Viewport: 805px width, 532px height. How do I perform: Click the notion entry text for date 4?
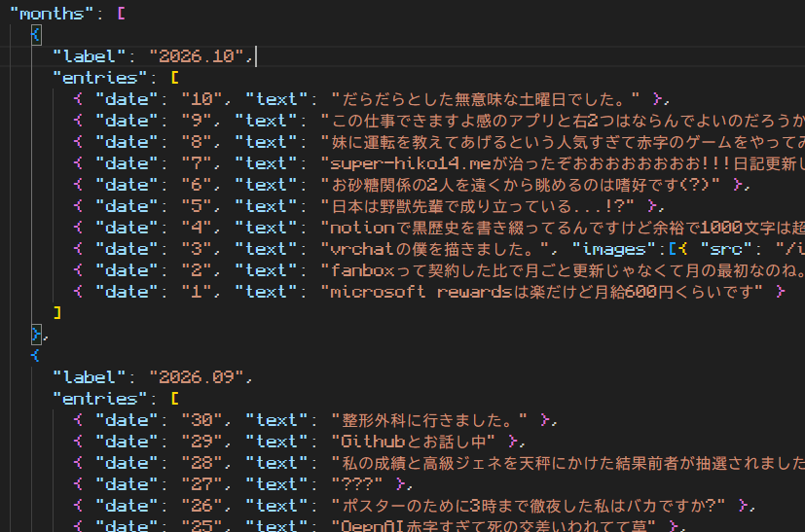(563, 228)
